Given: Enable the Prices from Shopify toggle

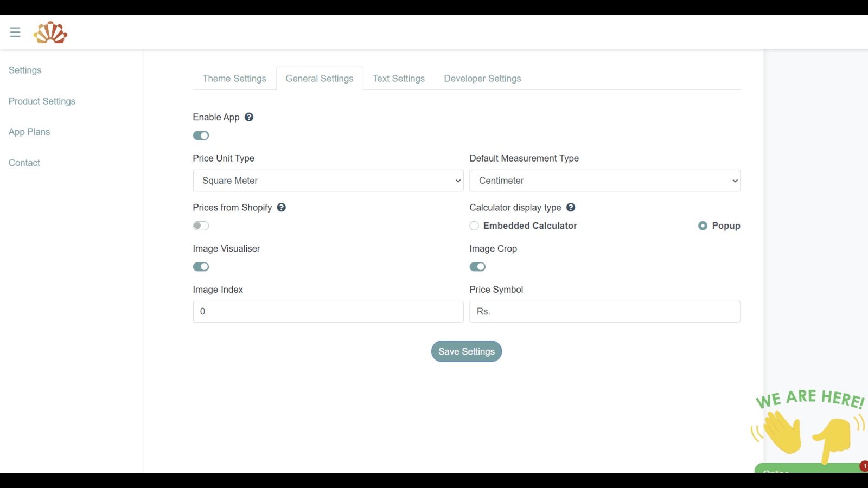Looking at the screenshot, I should (x=201, y=226).
